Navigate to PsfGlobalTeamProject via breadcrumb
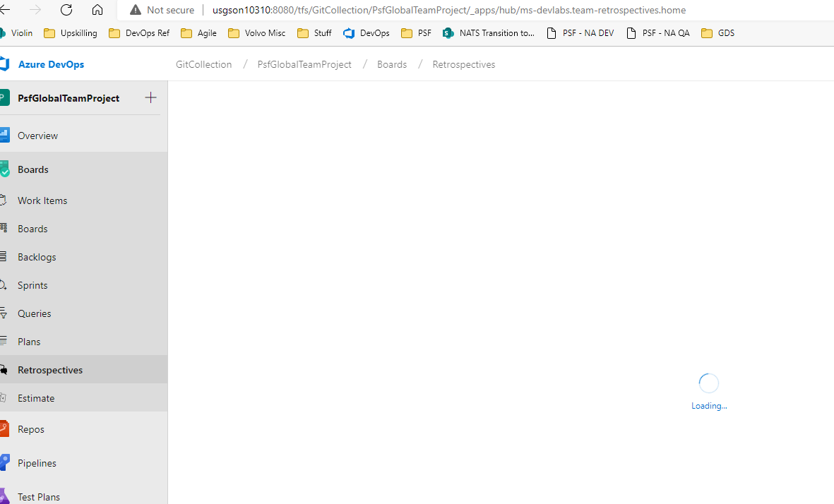Screen dimensions: 834x504 click(x=304, y=64)
